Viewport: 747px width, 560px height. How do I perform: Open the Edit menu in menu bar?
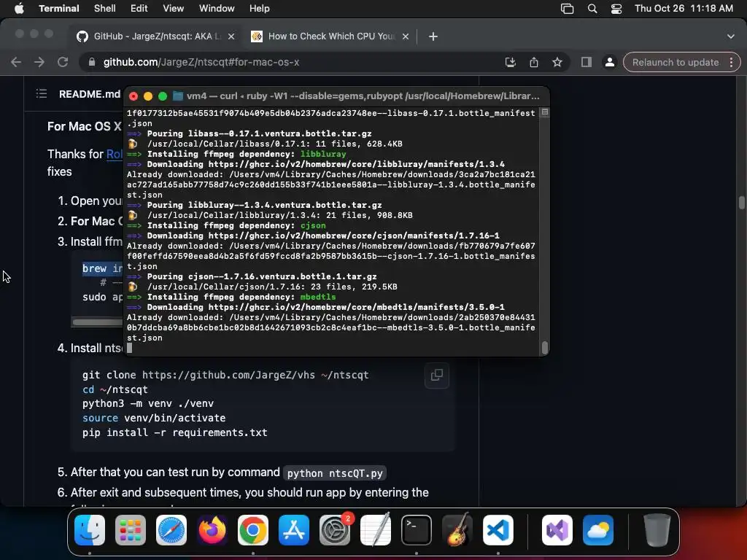coord(139,9)
